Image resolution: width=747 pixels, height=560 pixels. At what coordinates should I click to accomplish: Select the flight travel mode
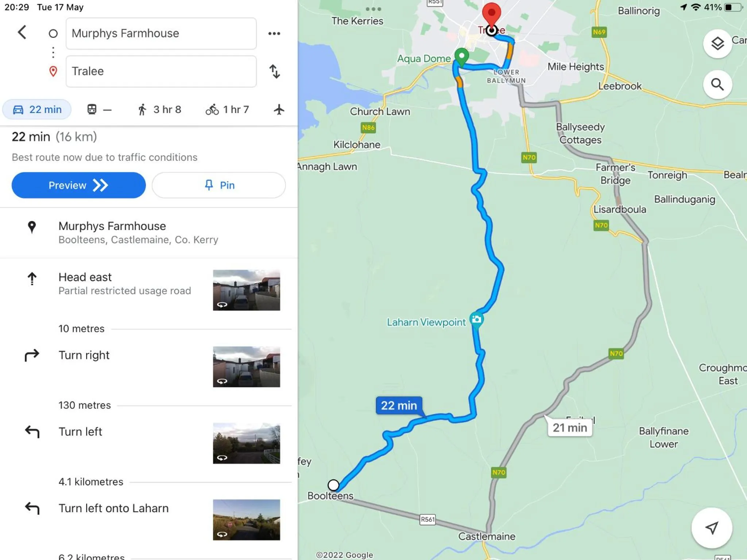tap(279, 109)
